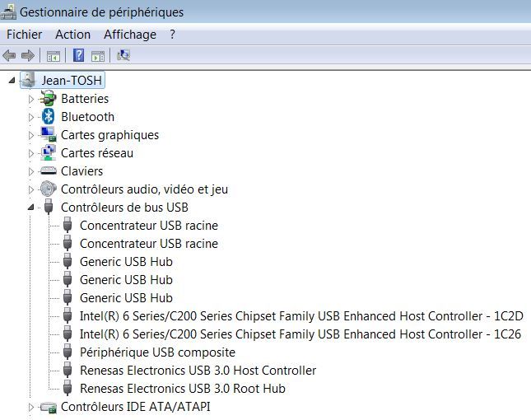
Task: Expand the Claviers category
Action: click(x=30, y=171)
